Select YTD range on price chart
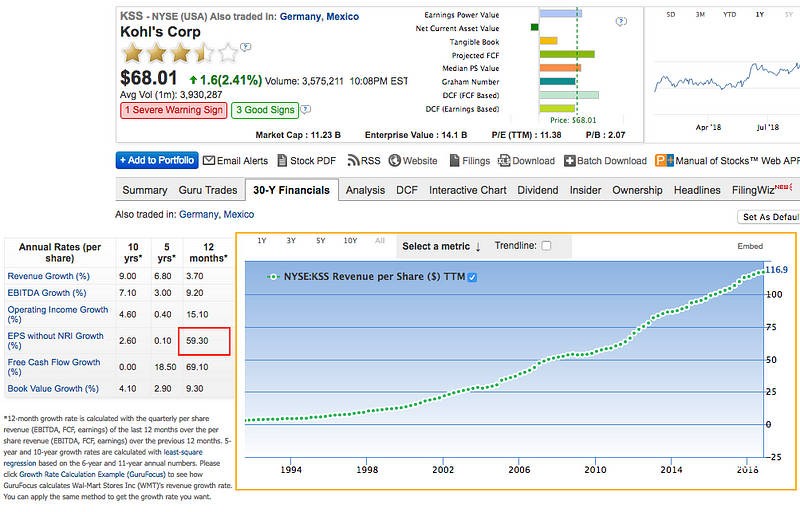 click(730, 15)
